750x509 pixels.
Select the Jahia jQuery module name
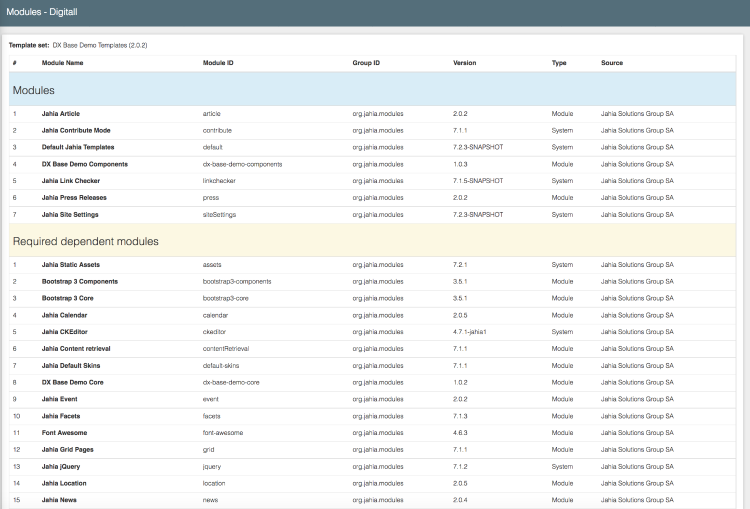61,466
